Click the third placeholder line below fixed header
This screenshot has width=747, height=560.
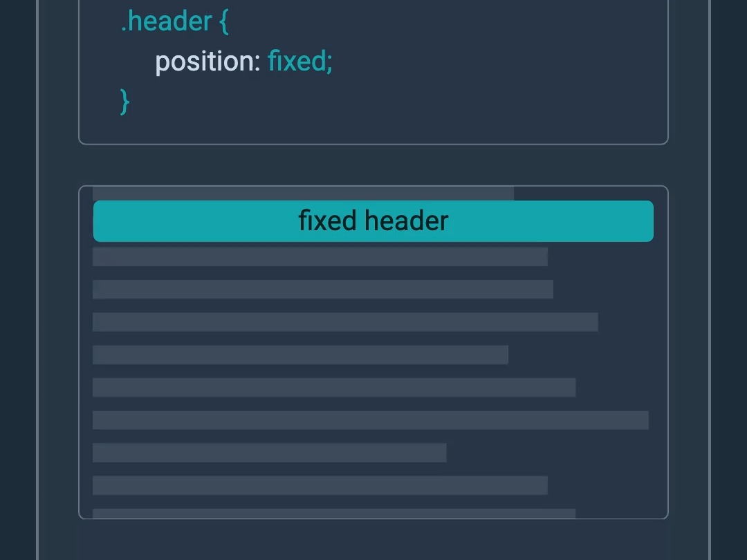click(x=345, y=322)
